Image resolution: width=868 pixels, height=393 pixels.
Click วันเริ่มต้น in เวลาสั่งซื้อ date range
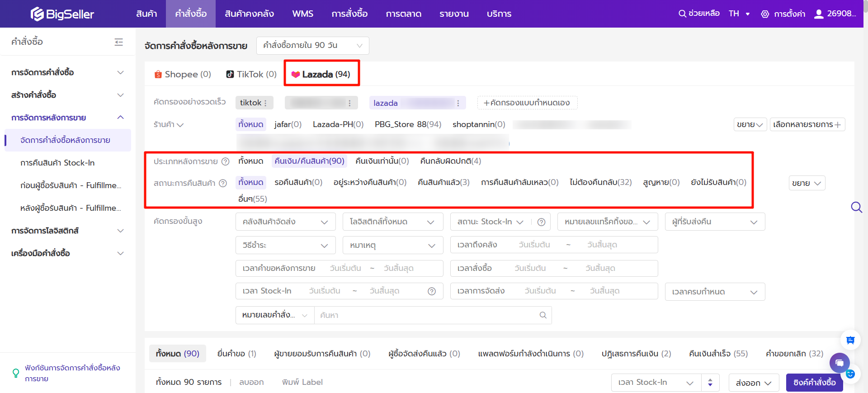530,268
